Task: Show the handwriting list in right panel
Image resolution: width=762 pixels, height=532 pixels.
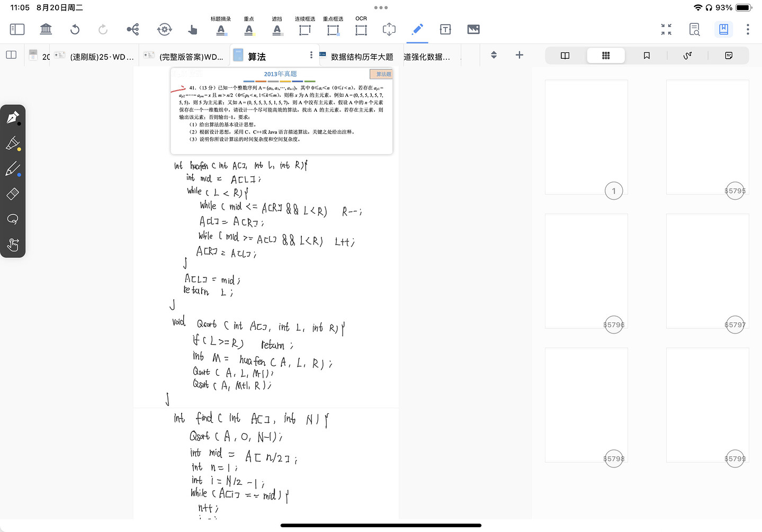Action: coord(687,56)
